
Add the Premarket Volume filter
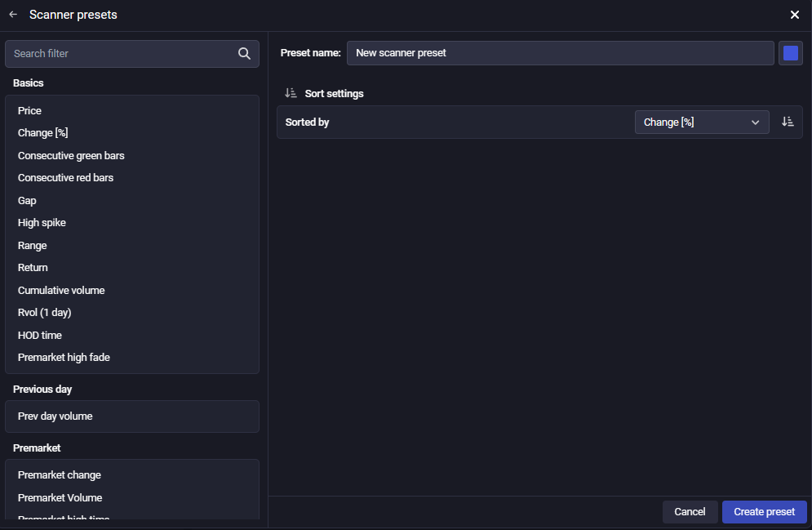pos(60,498)
